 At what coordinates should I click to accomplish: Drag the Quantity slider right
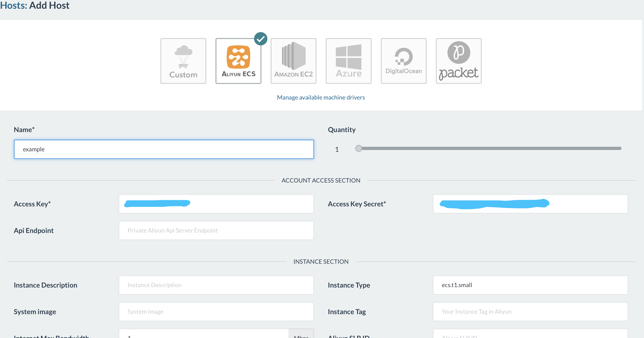359,148
